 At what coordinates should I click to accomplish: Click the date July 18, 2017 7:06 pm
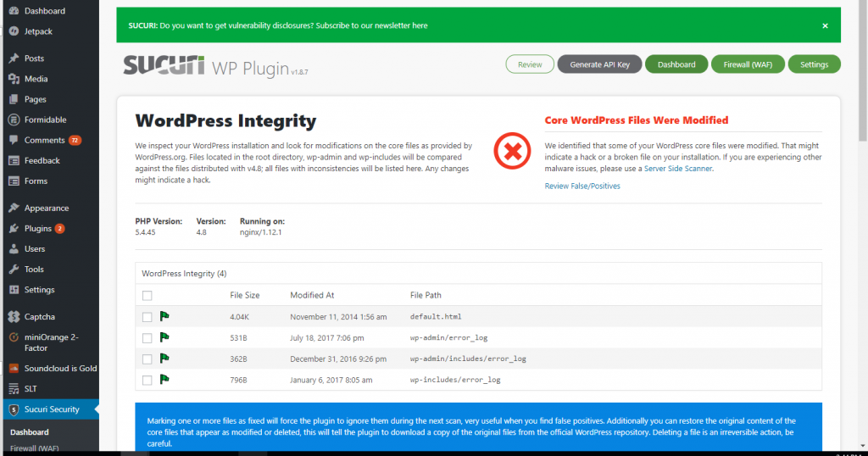point(327,338)
